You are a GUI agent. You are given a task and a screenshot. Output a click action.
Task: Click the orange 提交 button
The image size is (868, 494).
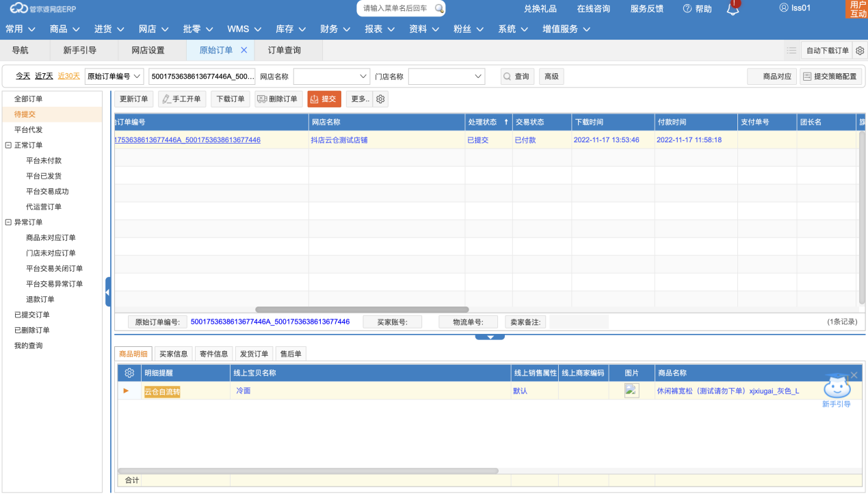point(324,99)
